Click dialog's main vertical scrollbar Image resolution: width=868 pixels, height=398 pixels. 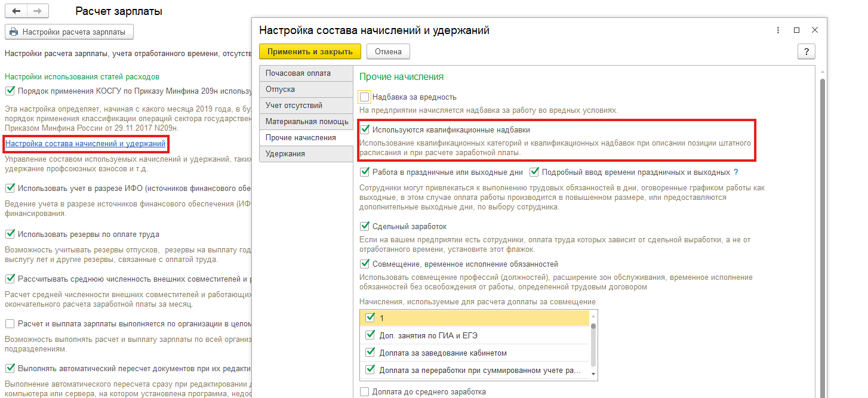point(821,239)
